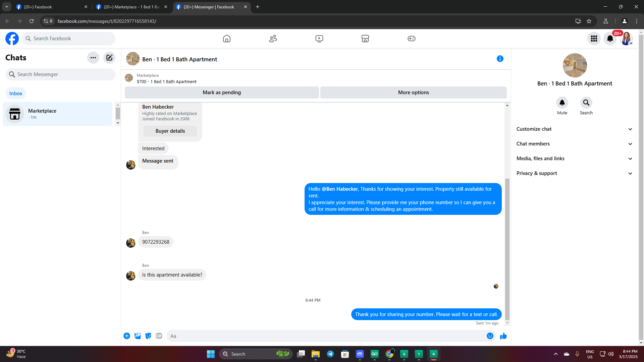Open the Facebook menu grid icon
This screenshot has width=644, height=362.
coord(594,39)
